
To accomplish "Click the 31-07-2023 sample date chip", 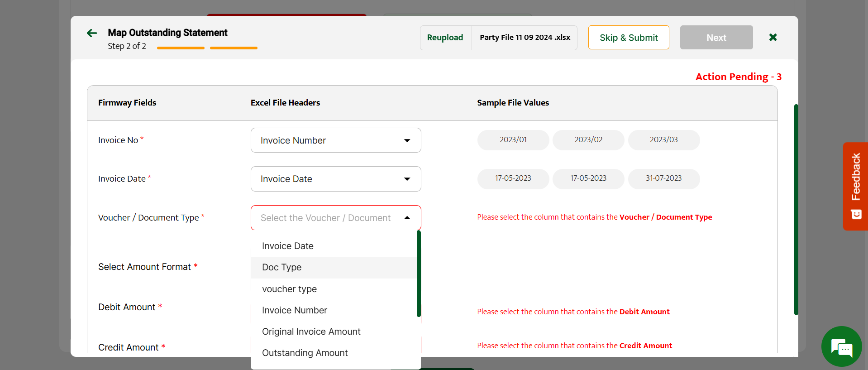I will point(663,178).
